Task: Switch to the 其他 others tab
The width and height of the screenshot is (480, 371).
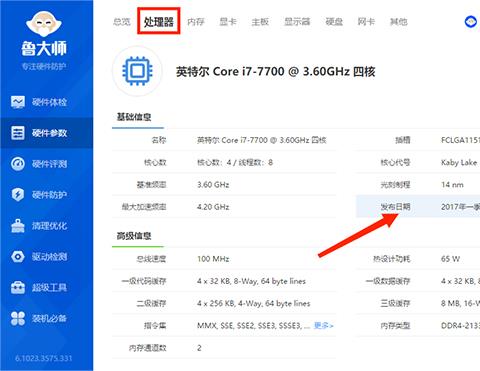Action: [399, 22]
